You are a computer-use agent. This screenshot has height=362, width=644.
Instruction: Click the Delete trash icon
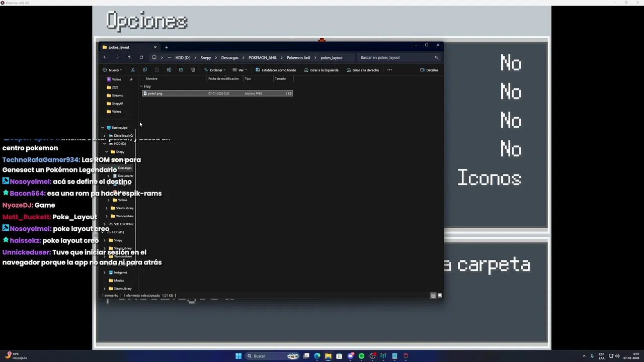click(193, 70)
